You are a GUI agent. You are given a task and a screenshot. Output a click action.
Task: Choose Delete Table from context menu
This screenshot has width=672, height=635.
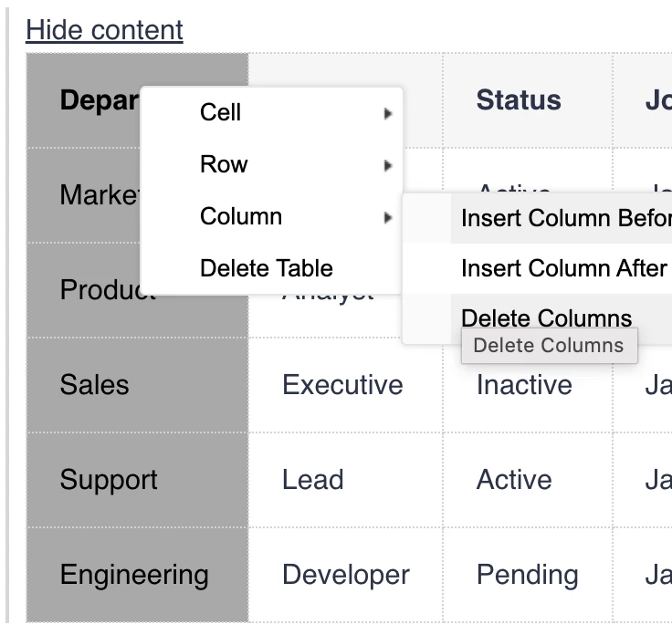[x=266, y=268]
